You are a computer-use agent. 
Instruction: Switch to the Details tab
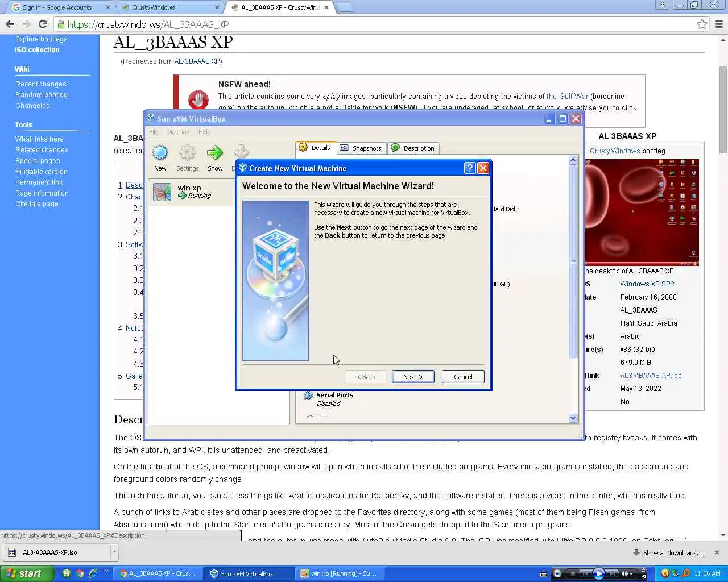pyautogui.click(x=315, y=148)
